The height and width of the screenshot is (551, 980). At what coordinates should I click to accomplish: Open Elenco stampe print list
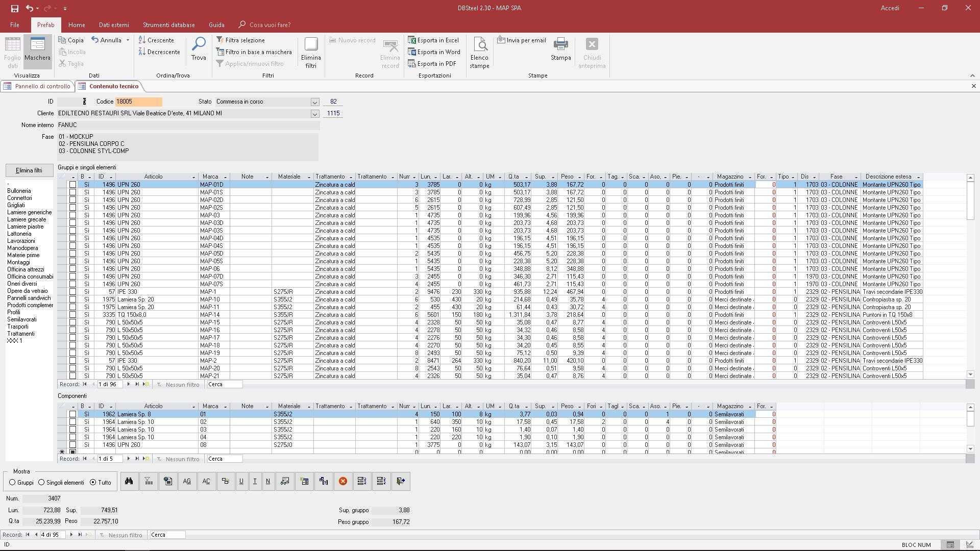(479, 53)
